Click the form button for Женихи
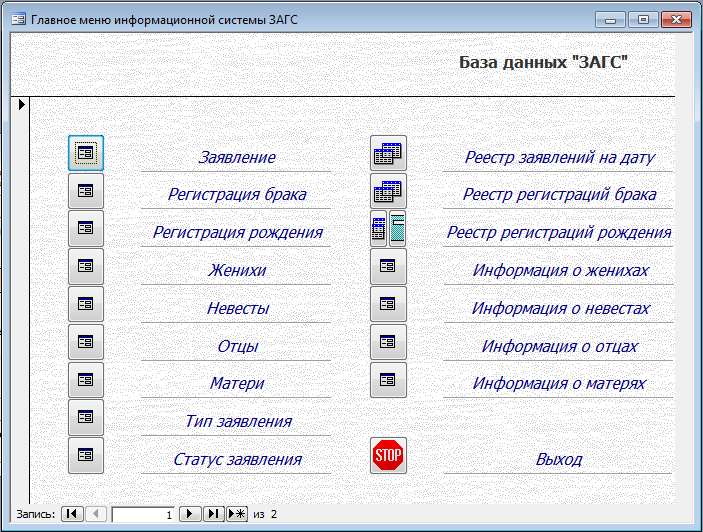Screen dimensions: 703x532 (x=86, y=266)
